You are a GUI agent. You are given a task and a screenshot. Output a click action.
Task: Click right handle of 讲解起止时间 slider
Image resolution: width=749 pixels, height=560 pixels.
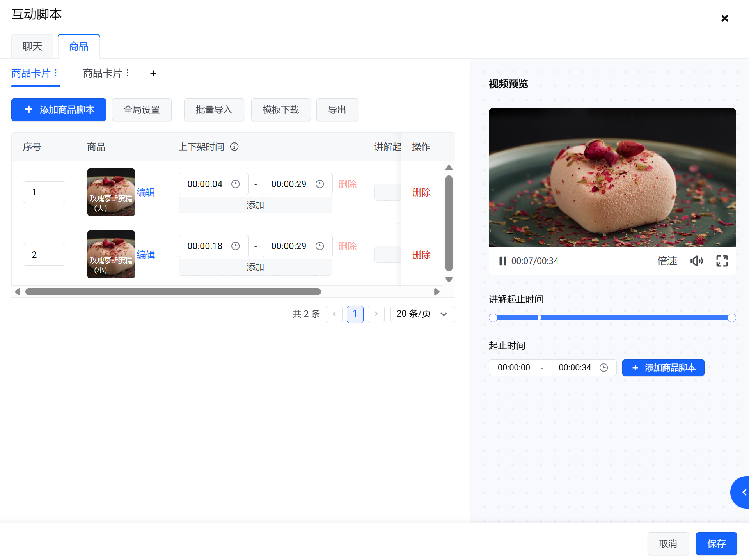point(731,318)
